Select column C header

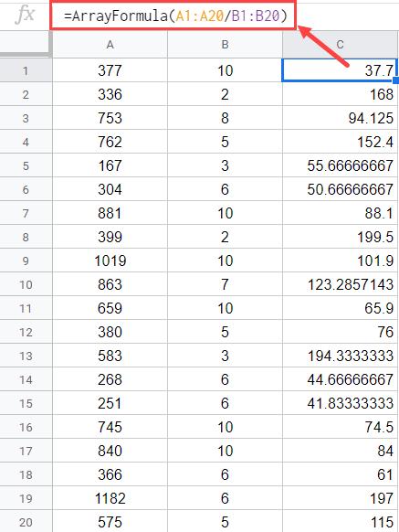[x=340, y=45]
